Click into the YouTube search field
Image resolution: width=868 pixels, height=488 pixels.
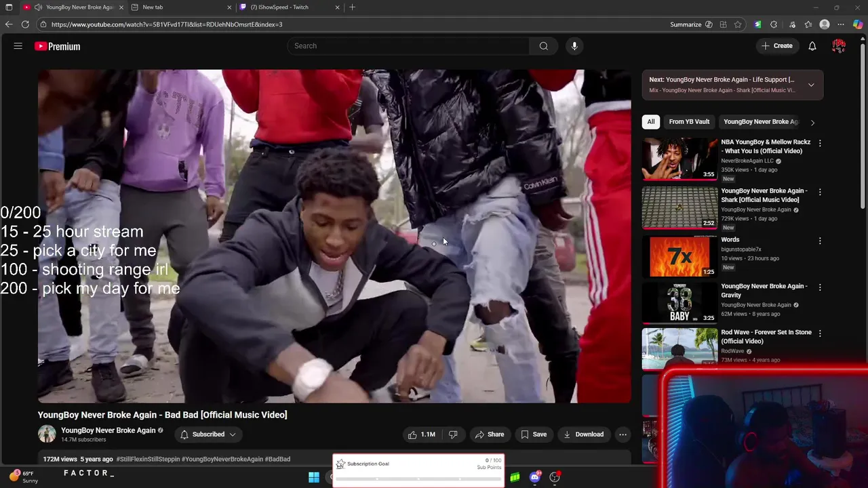[x=408, y=46]
